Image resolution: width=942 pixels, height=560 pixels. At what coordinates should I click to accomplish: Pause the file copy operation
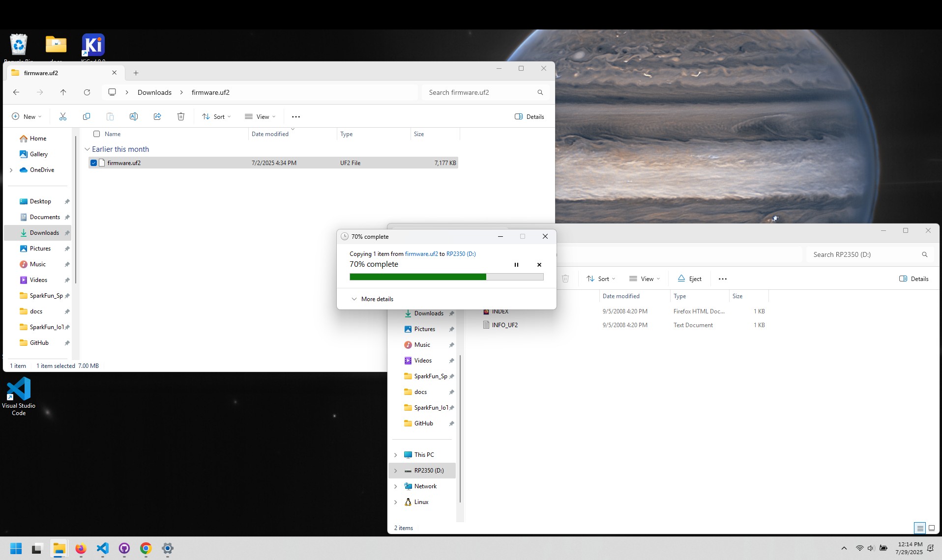click(x=516, y=265)
